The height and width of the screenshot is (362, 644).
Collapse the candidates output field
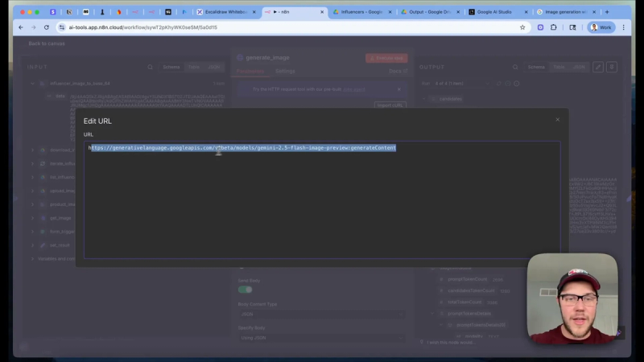click(x=424, y=99)
